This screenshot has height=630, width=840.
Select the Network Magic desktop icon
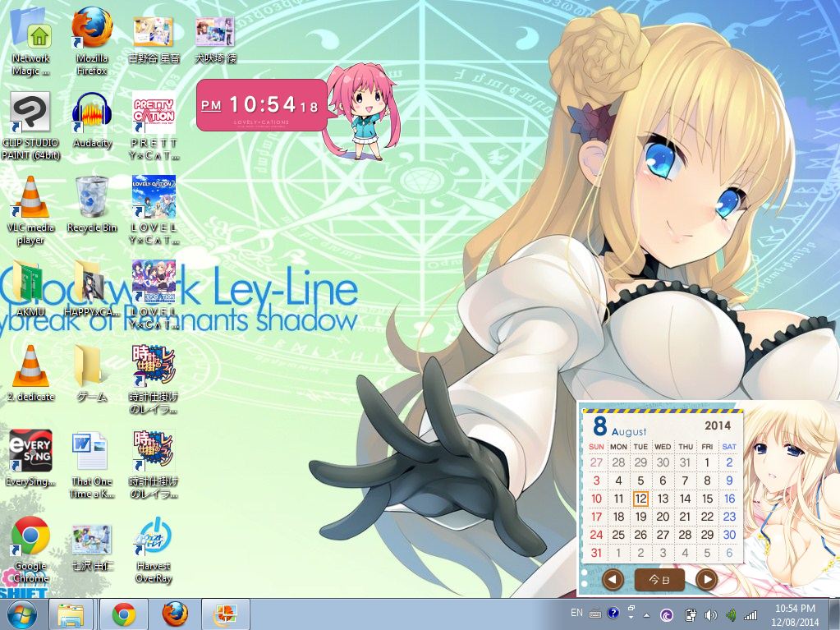click(30, 43)
